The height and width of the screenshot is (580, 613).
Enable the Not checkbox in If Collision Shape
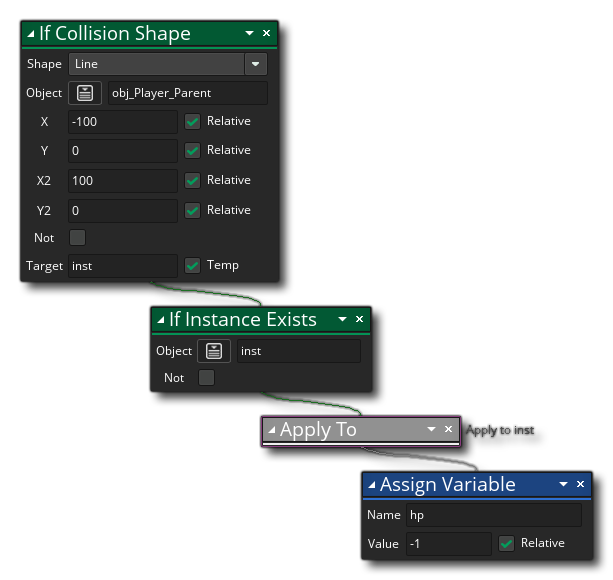[77, 238]
